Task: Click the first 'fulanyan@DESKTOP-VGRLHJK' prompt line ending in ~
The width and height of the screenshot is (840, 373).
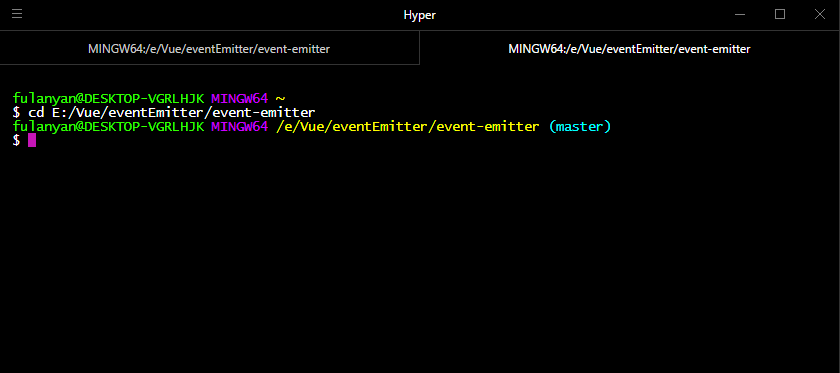Action: (149, 99)
